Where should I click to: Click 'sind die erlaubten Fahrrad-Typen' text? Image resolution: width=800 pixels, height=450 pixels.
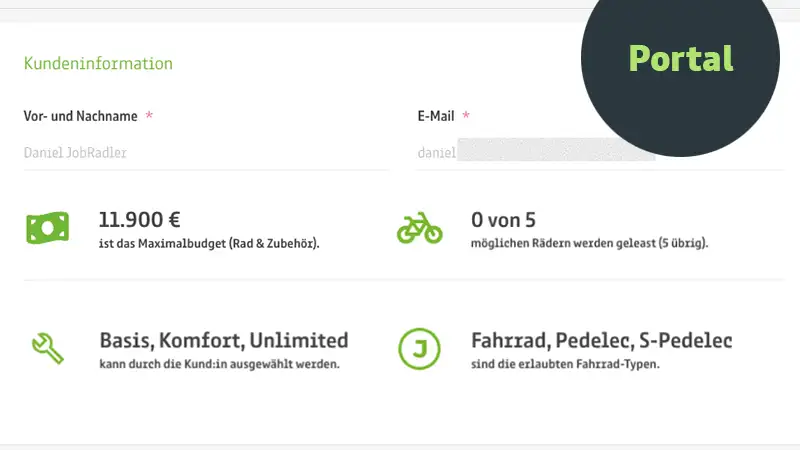(x=566, y=364)
